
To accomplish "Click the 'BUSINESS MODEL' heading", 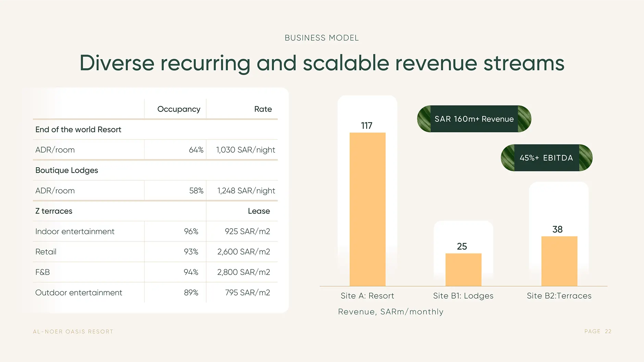I will 322,38.
